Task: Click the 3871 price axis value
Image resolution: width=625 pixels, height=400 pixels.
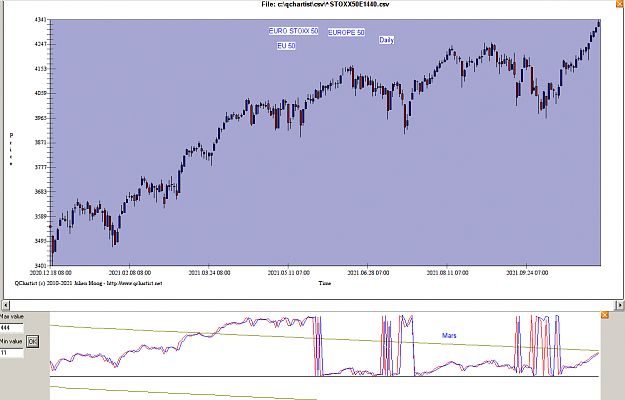Action: coord(41,143)
